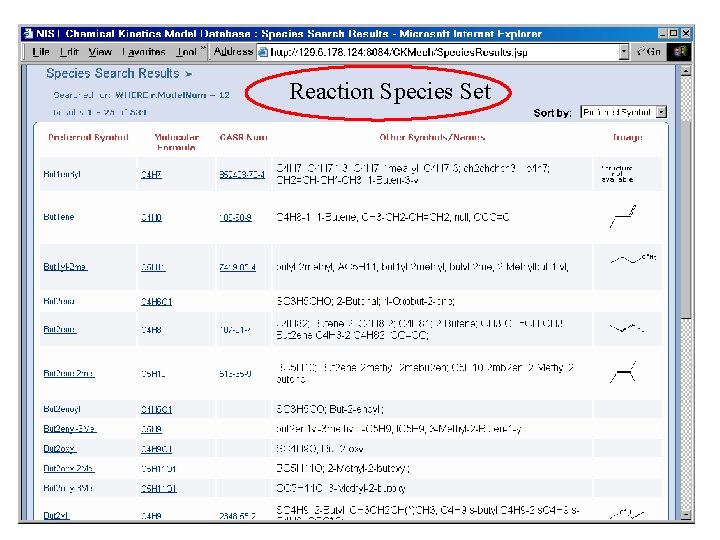The image size is (720, 540).
Task: Open the Edit menu
Action: pyautogui.click(x=69, y=52)
